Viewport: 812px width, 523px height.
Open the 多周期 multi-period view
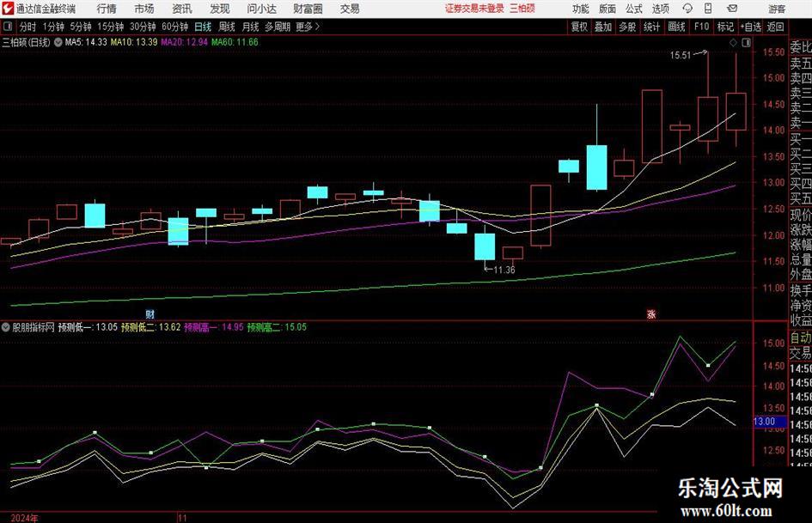[x=277, y=27]
